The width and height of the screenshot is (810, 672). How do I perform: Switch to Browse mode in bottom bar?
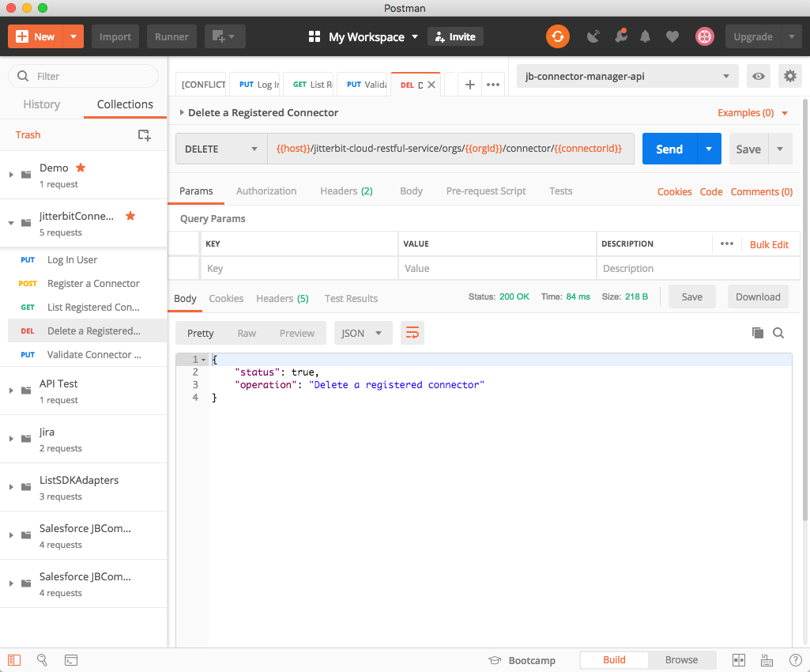pos(680,660)
